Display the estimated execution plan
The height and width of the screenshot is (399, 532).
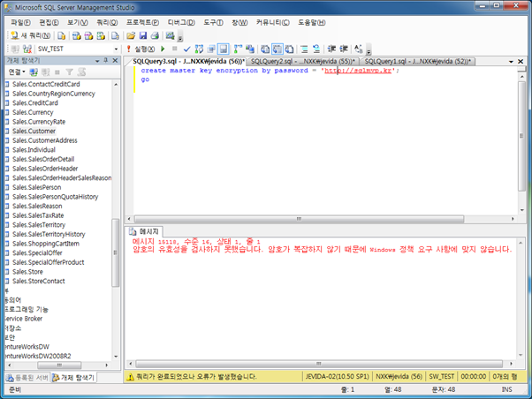point(199,49)
